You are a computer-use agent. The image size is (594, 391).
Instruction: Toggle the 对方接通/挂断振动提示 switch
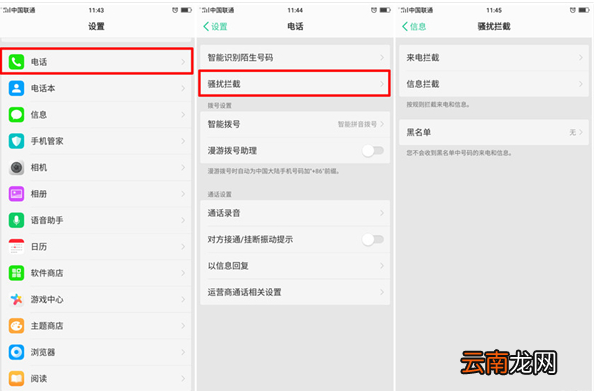coord(373,239)
